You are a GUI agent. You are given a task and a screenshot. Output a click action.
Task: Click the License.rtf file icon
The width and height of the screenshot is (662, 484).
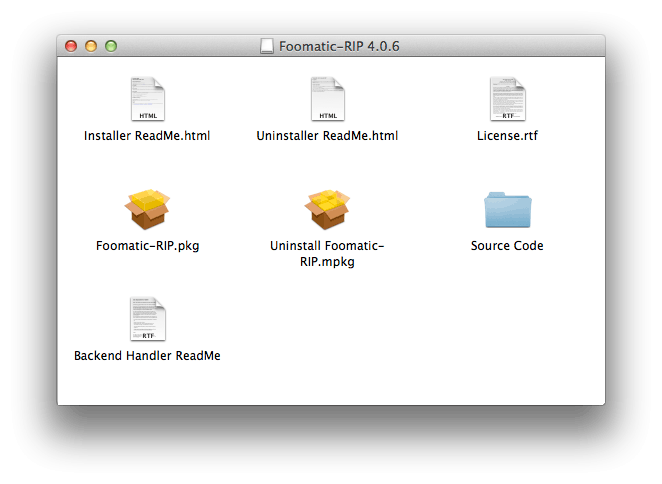[507, 99]
